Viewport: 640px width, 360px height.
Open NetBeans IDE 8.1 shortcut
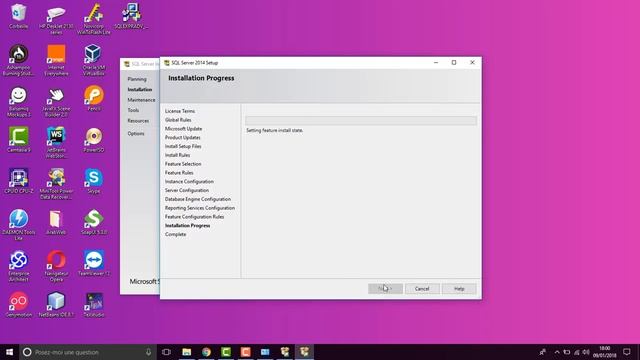56,304
